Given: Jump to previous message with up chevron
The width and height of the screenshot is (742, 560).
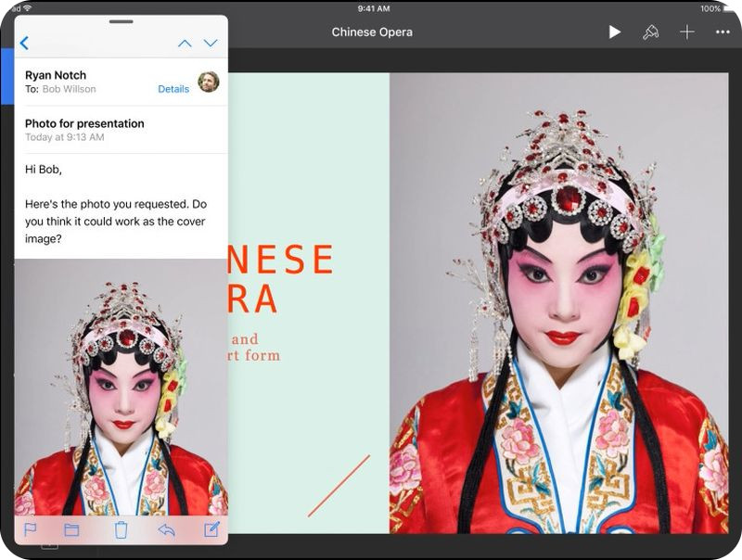Looking at the screenshot, I should [185, 43].
